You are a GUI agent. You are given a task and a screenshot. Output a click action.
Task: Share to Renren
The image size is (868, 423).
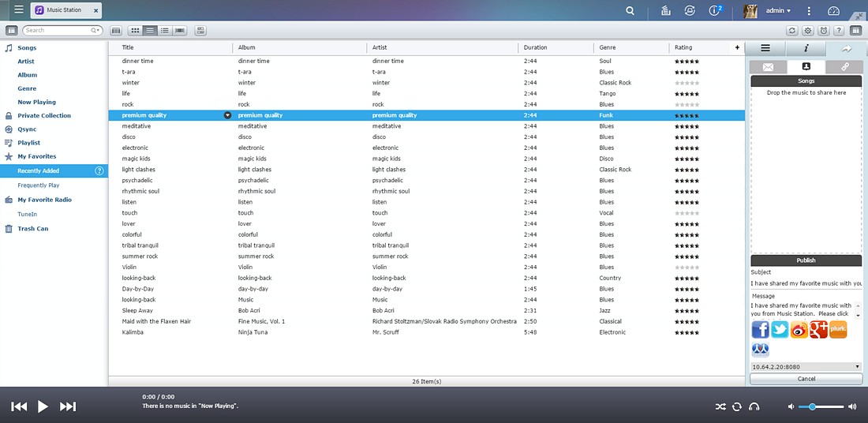click(x=760, y=350)
